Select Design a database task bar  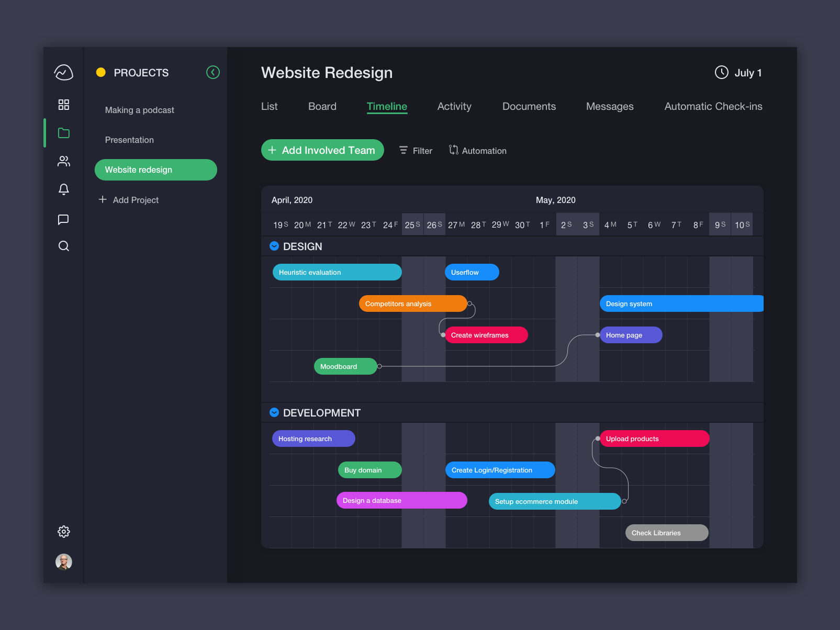click(x=402, y=500)
